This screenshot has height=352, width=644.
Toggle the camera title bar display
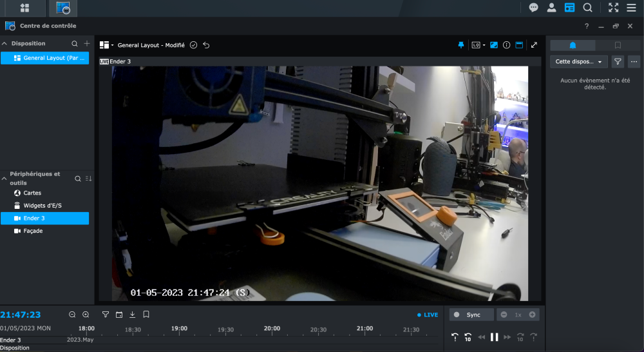[x=519, y=45]
